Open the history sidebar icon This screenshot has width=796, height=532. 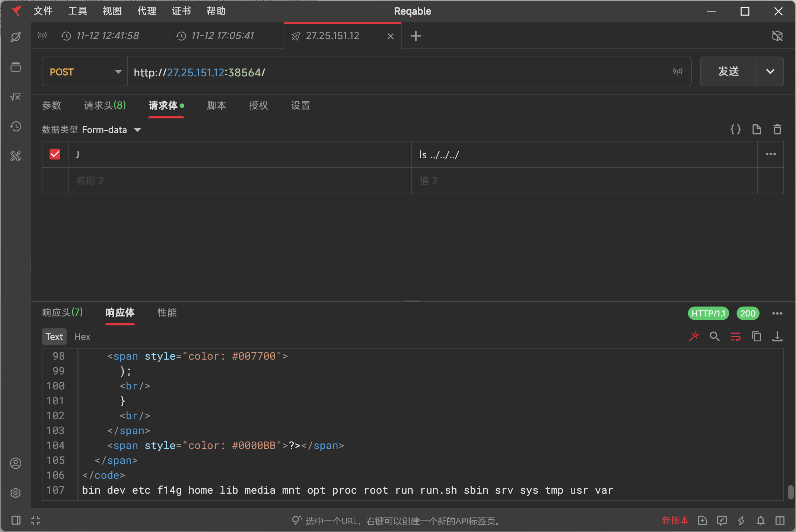point(16,127)
